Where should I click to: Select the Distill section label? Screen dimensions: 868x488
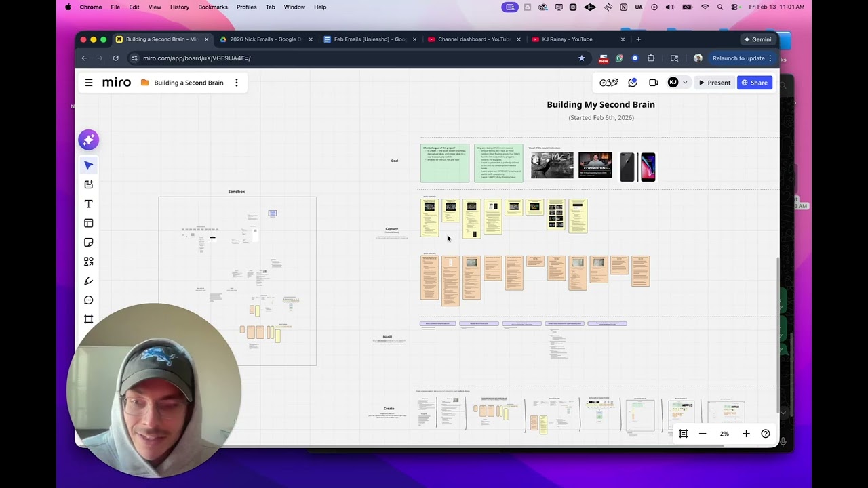coord(387,337)
